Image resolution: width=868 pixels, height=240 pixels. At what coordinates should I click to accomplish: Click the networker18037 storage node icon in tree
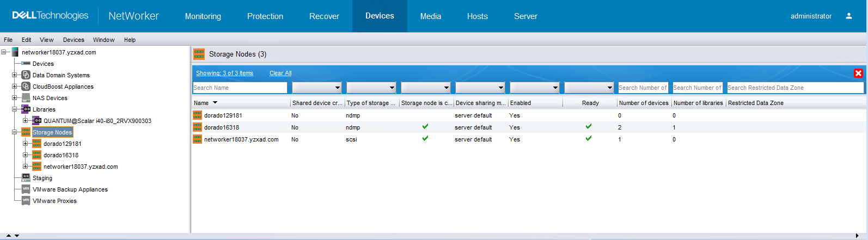pos(36,167)
